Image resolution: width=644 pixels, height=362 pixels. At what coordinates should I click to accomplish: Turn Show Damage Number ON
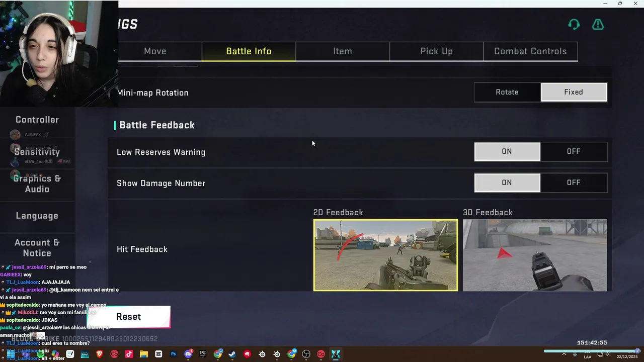click(x=507, y=183)
